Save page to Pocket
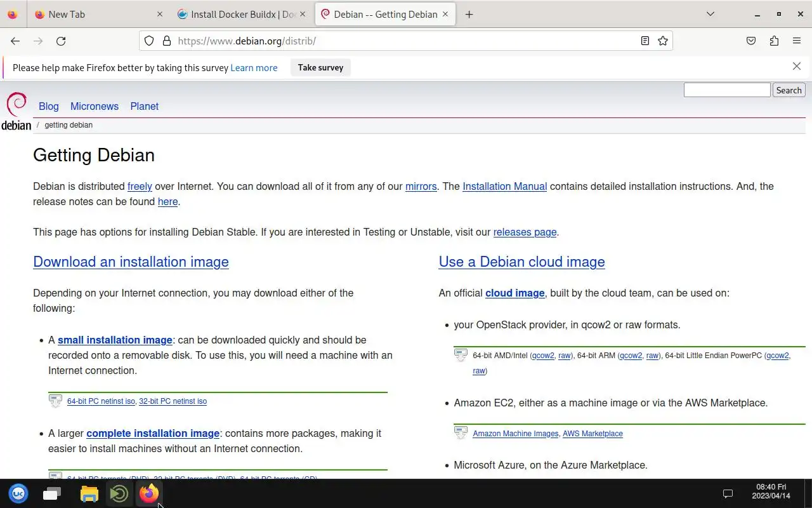Screen dimensions: 812x508 (751, 41)
